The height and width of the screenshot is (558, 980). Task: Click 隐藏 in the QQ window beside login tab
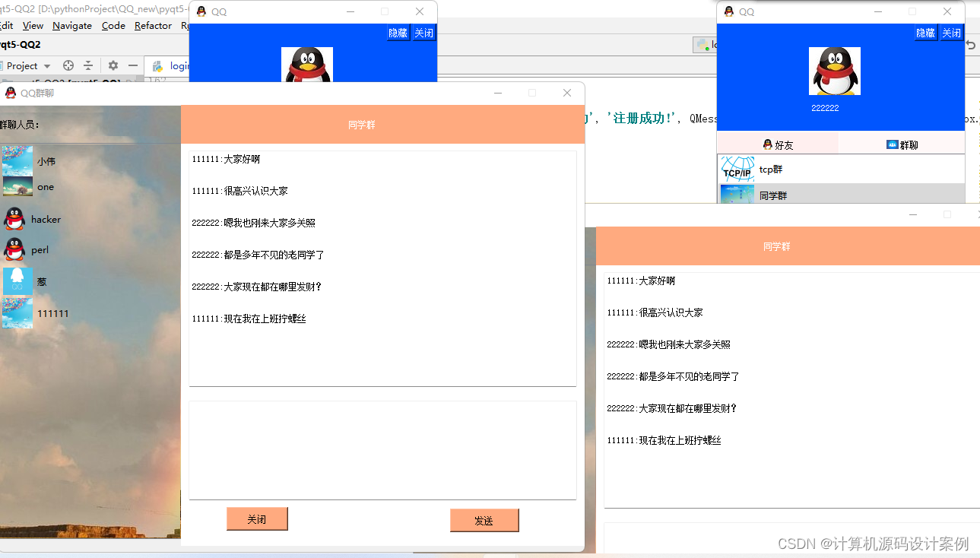[x=398, y=33]
